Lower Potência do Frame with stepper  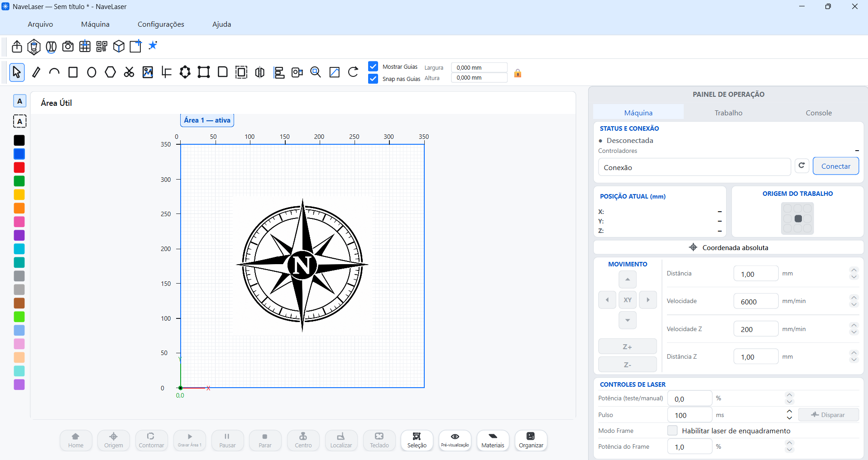[790, 450]
